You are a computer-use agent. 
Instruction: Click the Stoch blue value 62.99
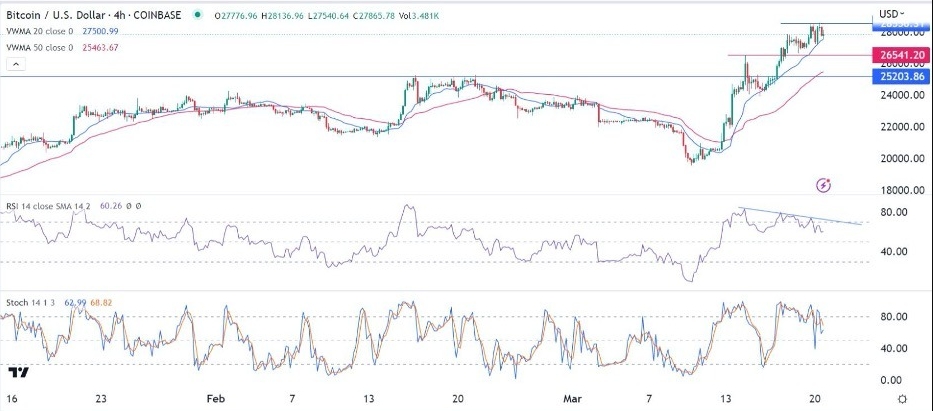(x=74, y=303)
